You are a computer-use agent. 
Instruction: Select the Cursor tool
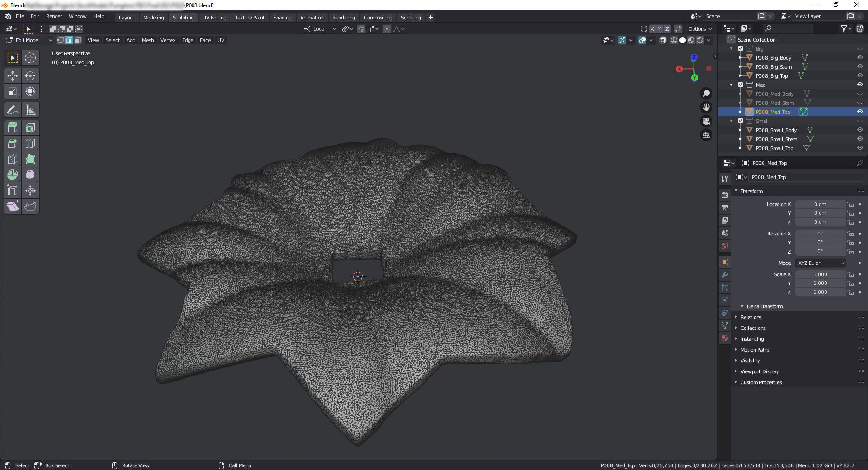(30, 58)
